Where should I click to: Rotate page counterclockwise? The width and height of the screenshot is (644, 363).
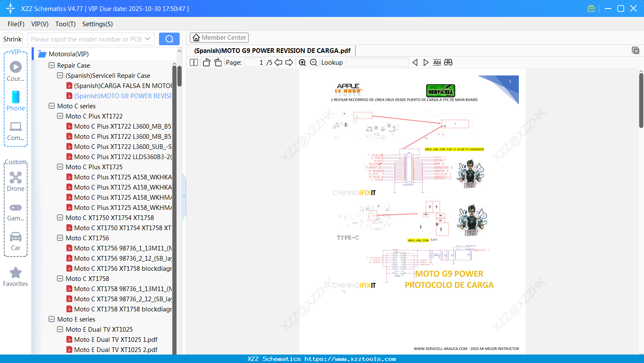[x=206, y=63]
